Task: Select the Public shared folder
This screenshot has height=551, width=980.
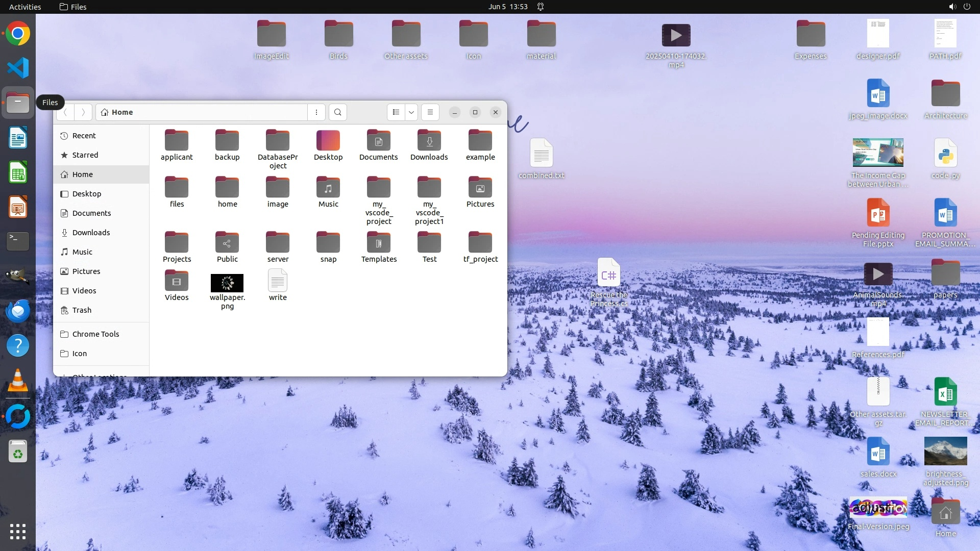Action: click(227, 243)
